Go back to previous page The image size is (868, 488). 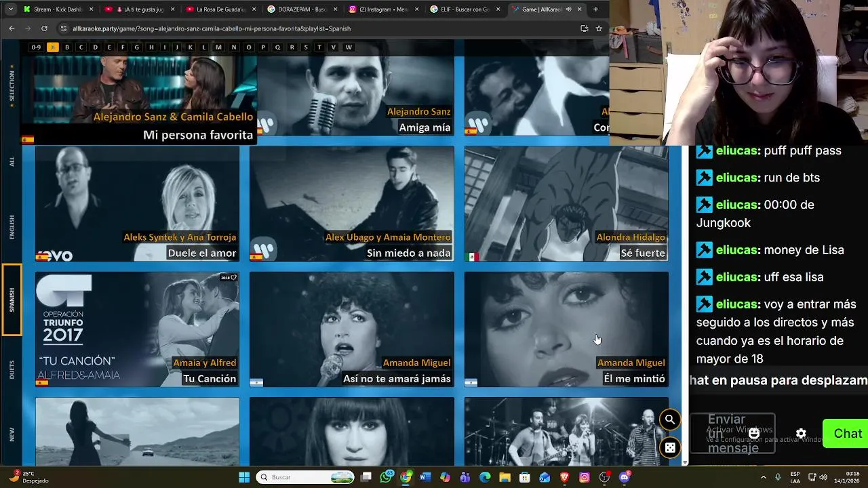tap(12, 28)
